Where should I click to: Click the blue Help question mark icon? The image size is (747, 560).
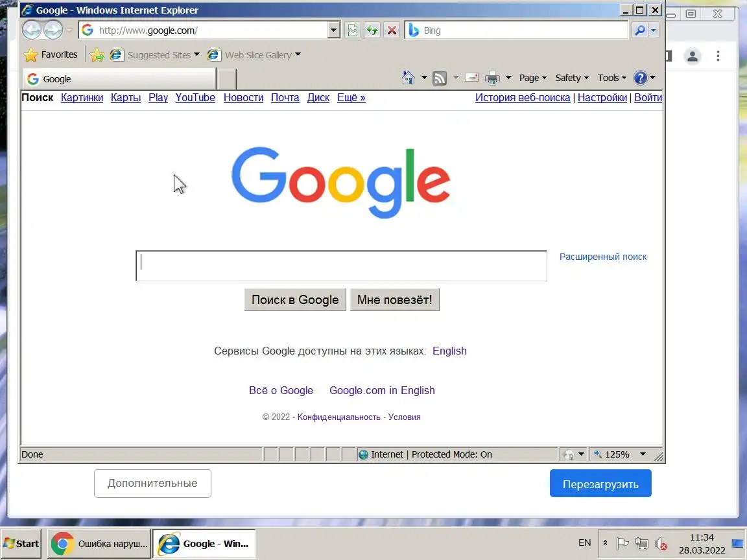(x=640, y=78)
